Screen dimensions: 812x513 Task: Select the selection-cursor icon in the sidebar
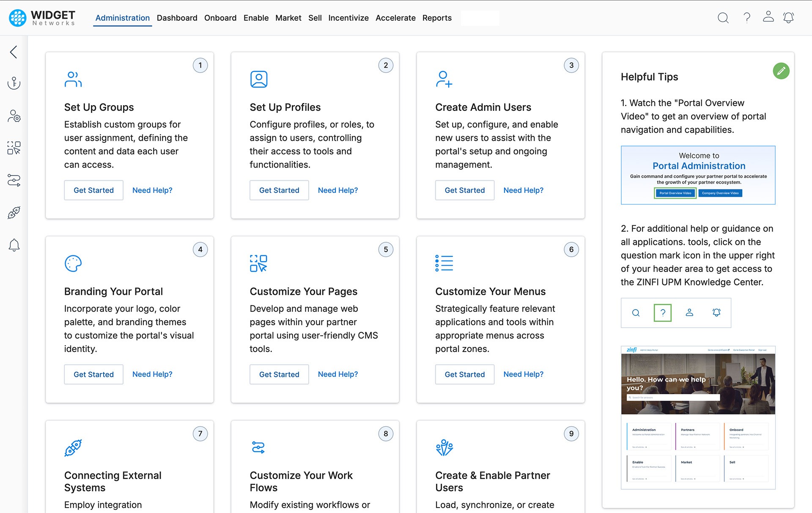pos(14,148)
